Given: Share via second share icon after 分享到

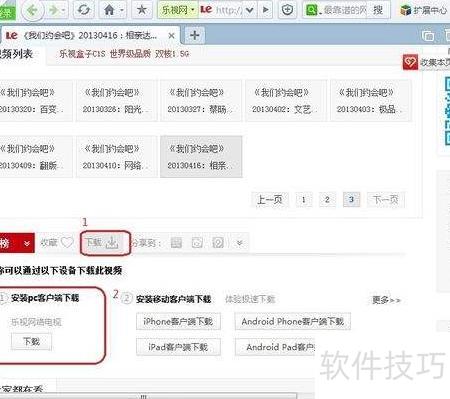Looking at the screenshot, I should 197,243.
